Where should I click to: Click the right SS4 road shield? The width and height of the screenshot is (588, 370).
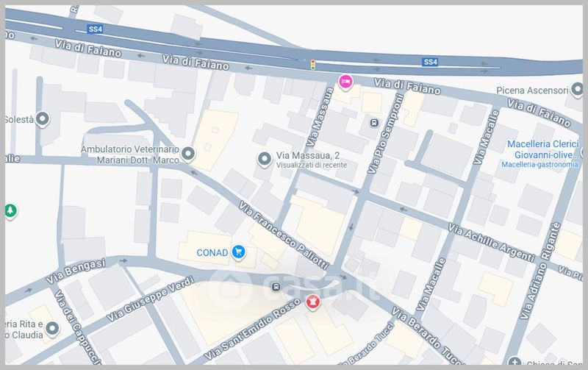click(x=430, y=62)
